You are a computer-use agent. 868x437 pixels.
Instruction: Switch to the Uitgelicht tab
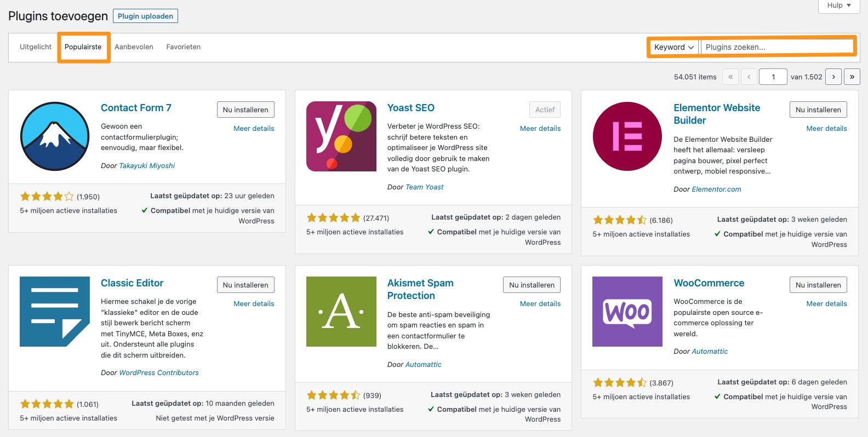(x=35, y=47)
